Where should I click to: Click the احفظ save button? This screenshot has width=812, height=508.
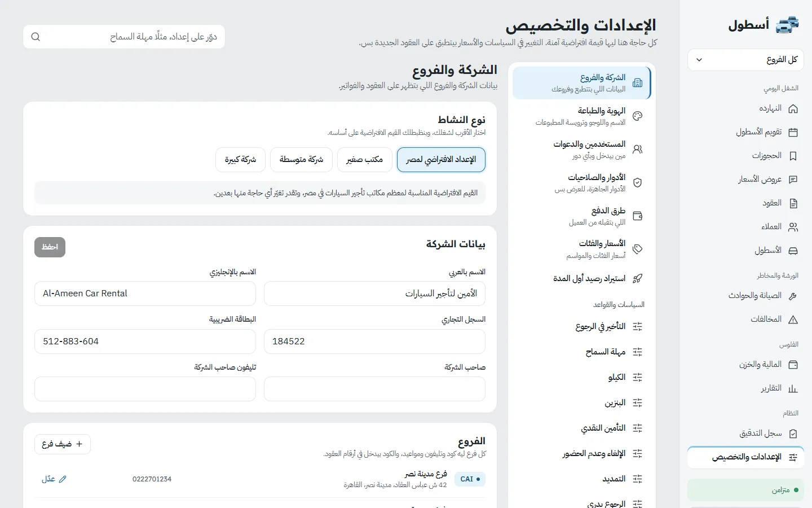click(x=50, y=247)
